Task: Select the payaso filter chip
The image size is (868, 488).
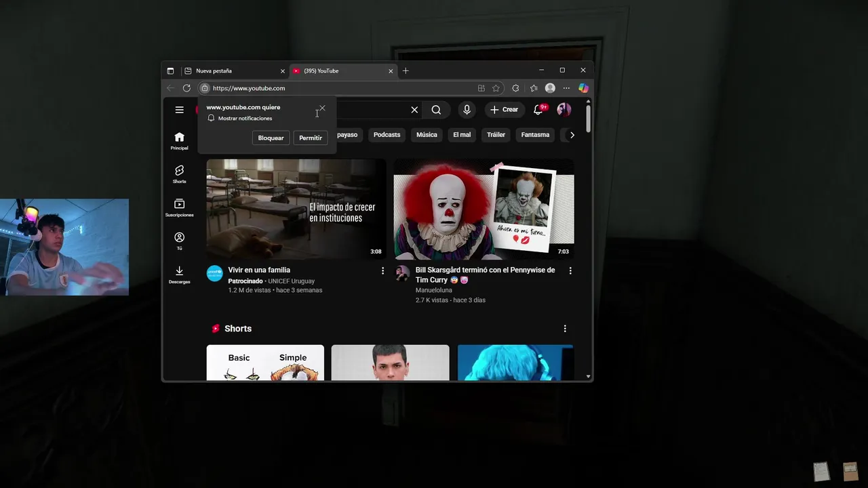Action: (347, 135)
